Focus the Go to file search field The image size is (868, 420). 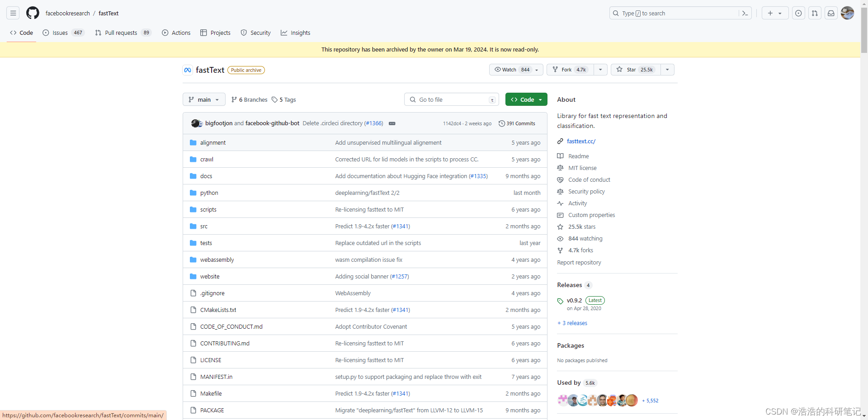click(452, 99)
